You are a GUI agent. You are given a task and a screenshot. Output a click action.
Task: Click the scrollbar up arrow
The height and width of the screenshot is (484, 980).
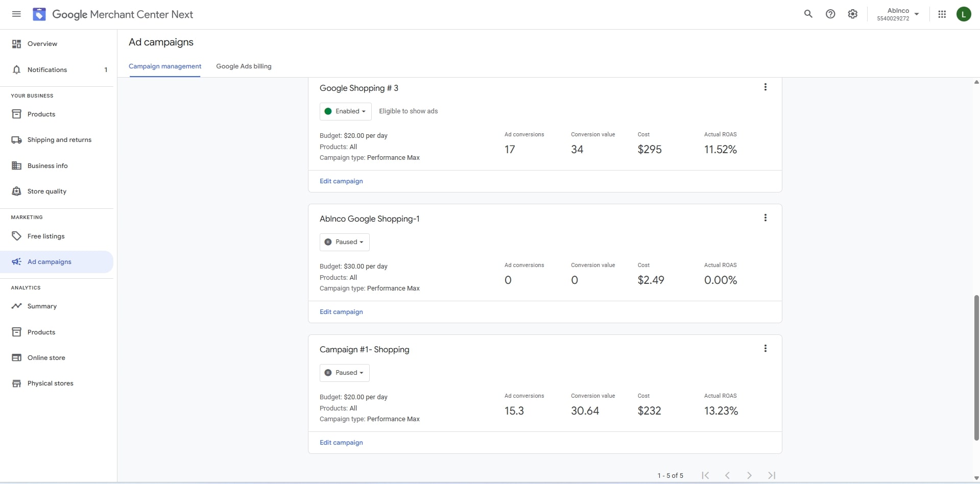tap(976, 82)
